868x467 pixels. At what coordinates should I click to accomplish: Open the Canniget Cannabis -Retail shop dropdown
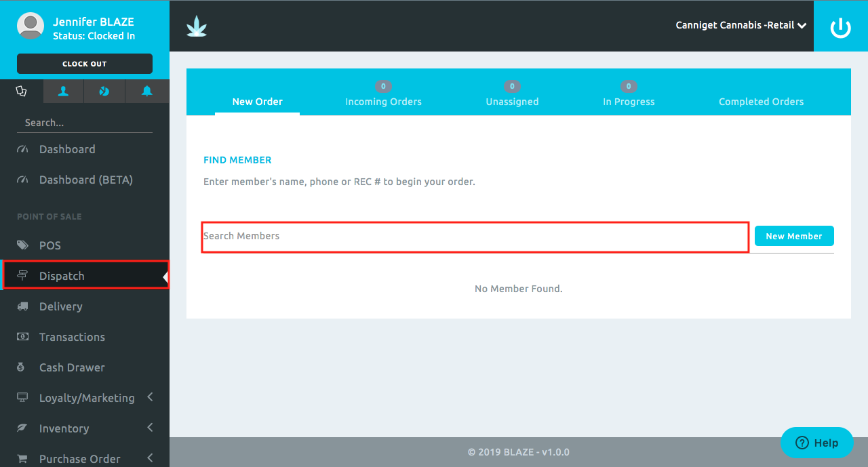(x=741, y=26)
